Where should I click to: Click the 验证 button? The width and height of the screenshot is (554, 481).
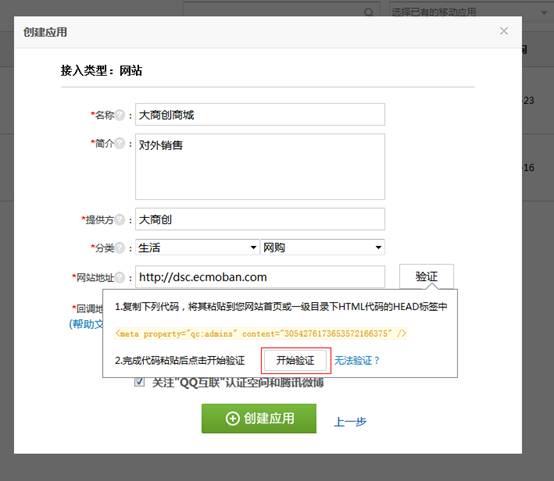(x=426, y=276)
